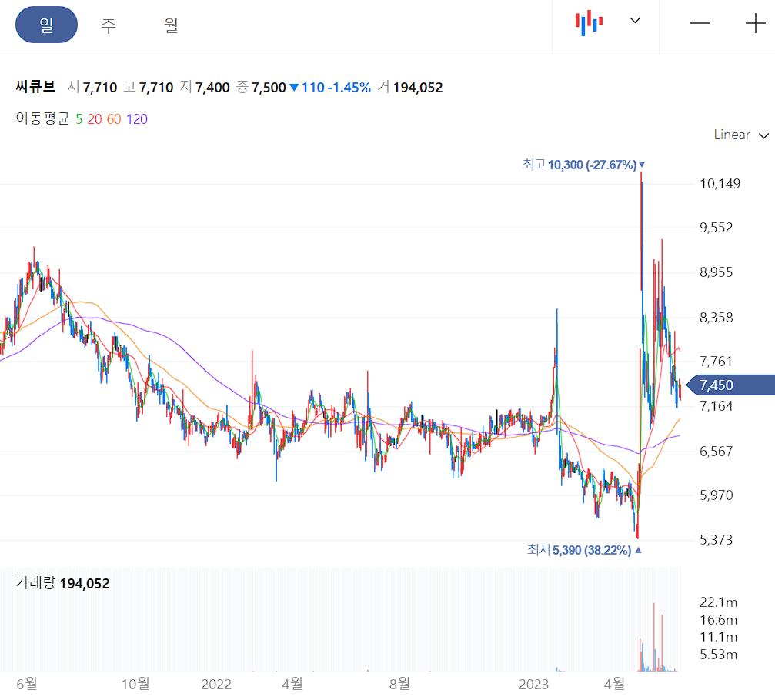Switch to the 주 (weekly) chart tab
The image size is (775, 700).
(109, 25)
